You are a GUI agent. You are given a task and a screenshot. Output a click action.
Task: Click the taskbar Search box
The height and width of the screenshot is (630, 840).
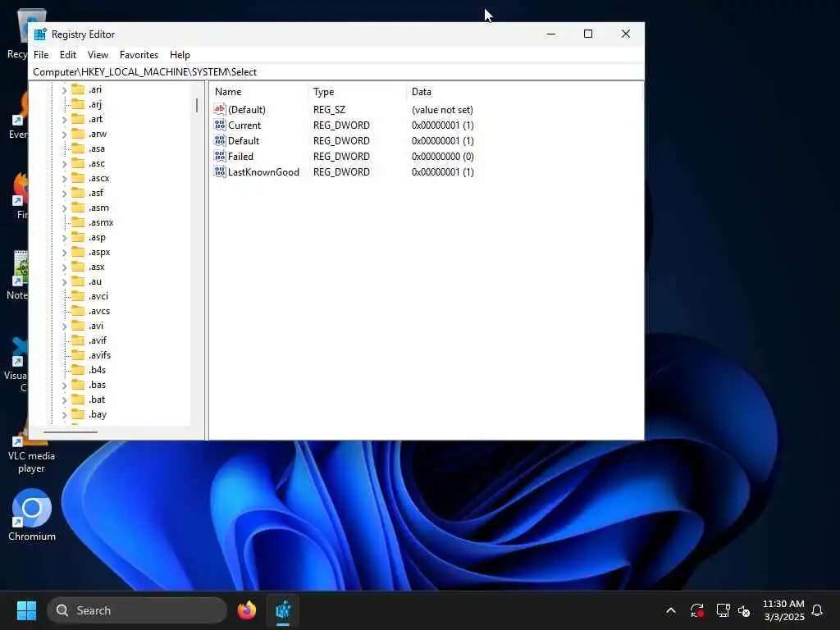click(x=137, y=610)
